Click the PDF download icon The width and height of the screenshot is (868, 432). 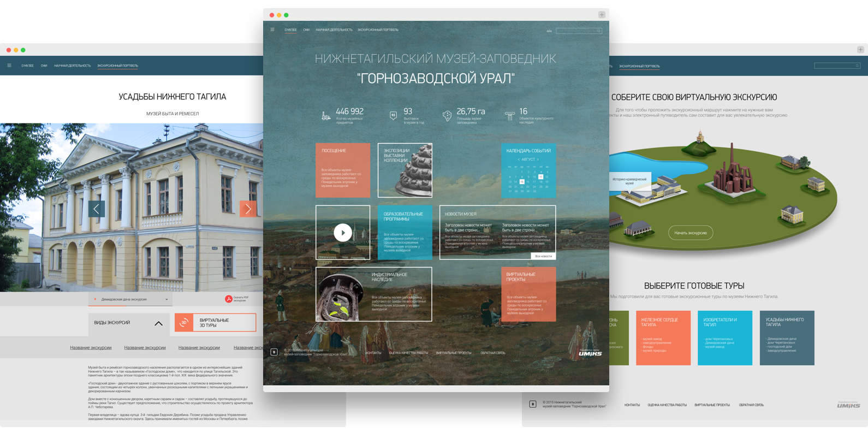[229, 299]
